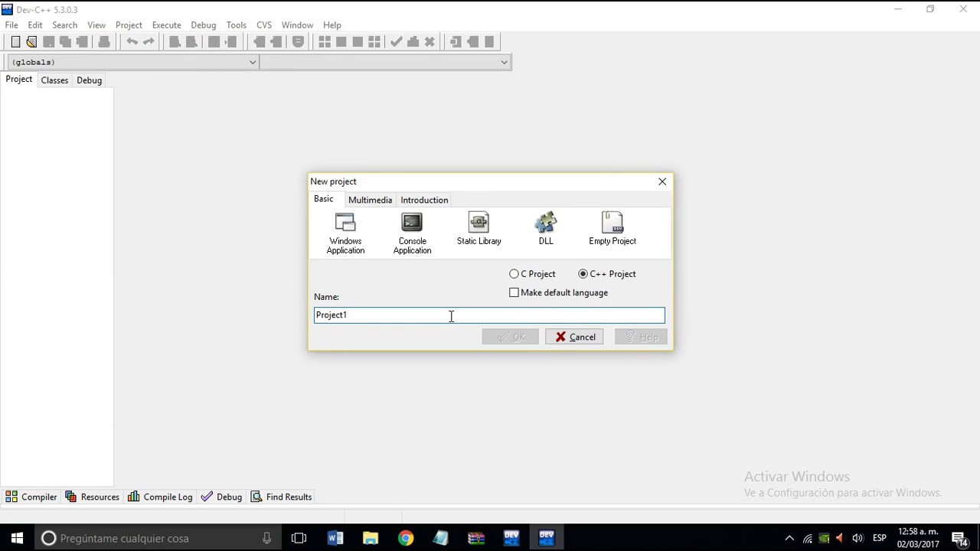
Task: Select the Windows Application project type
Action: [x=345, y=233]
